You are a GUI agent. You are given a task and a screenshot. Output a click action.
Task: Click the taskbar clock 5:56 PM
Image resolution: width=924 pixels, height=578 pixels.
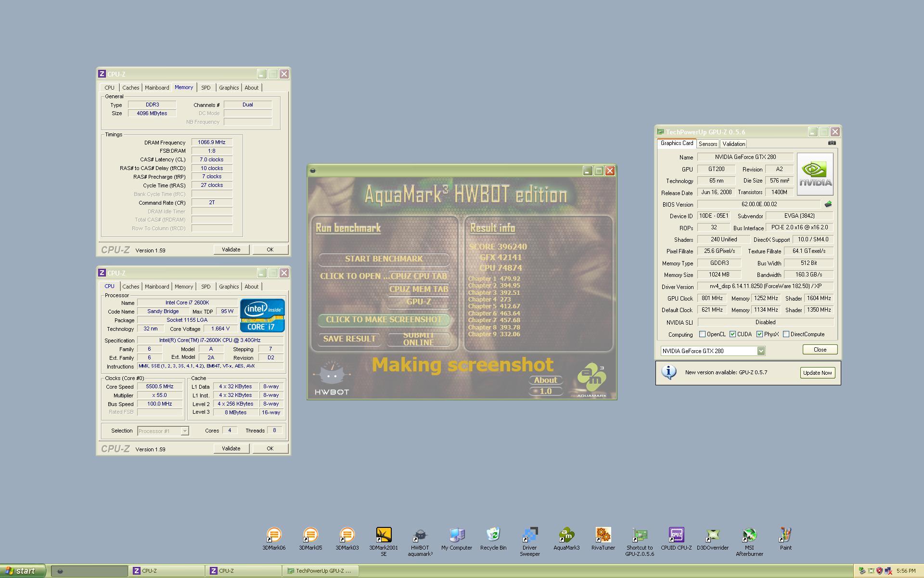[906, 571]
